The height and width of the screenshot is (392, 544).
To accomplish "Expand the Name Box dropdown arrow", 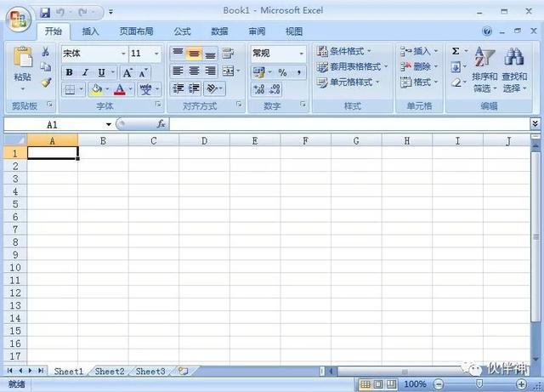I will click(x=108, y=124).
